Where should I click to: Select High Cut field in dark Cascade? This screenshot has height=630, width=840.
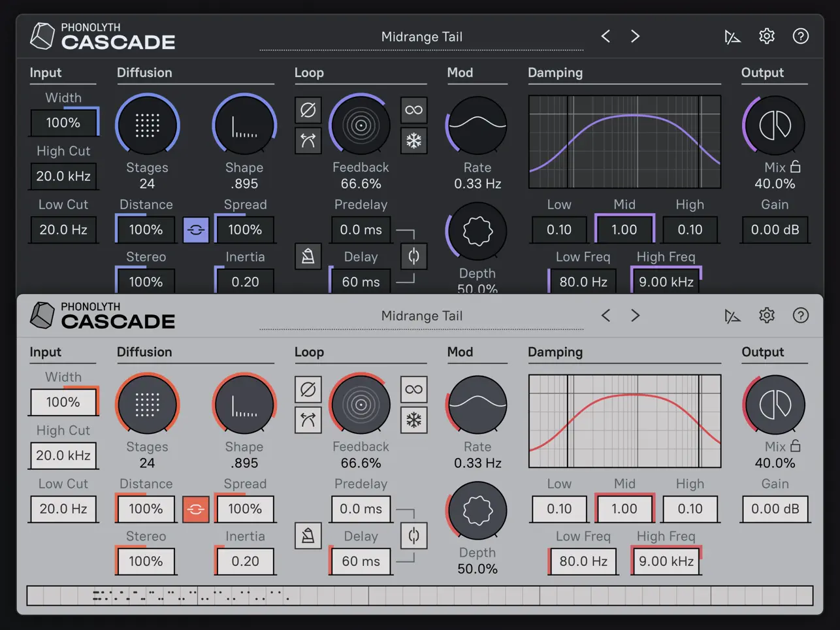coord(63,176)
